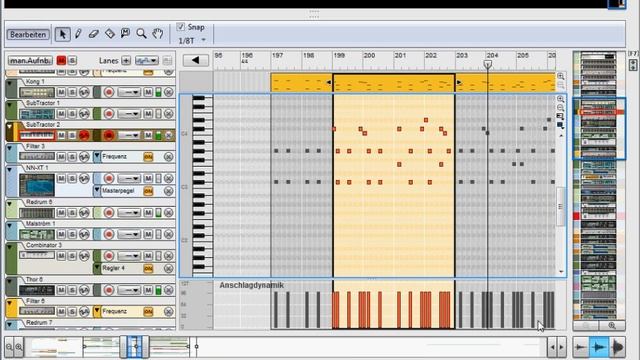Delete the Masterpegel automation lane

click(x=168, y=191)
